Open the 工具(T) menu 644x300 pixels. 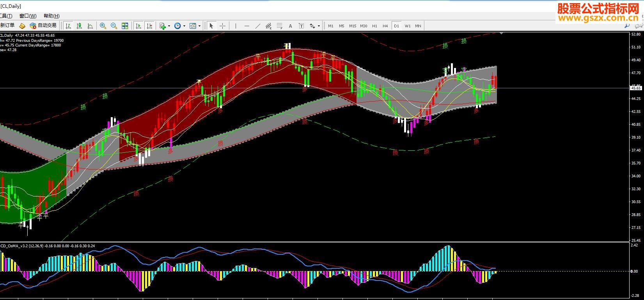click(x=6, y=16)
